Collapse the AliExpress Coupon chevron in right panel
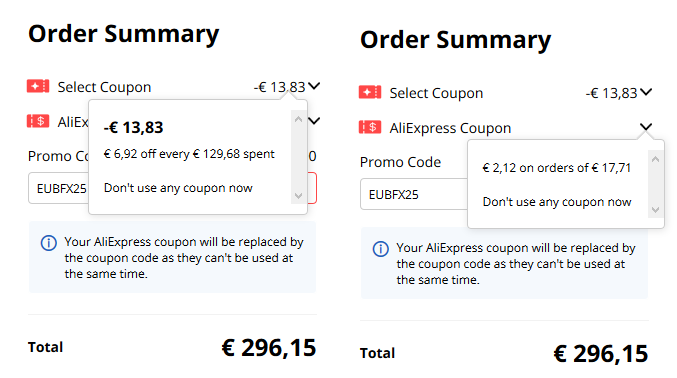 pyautogui.click(x=646, y=127)
